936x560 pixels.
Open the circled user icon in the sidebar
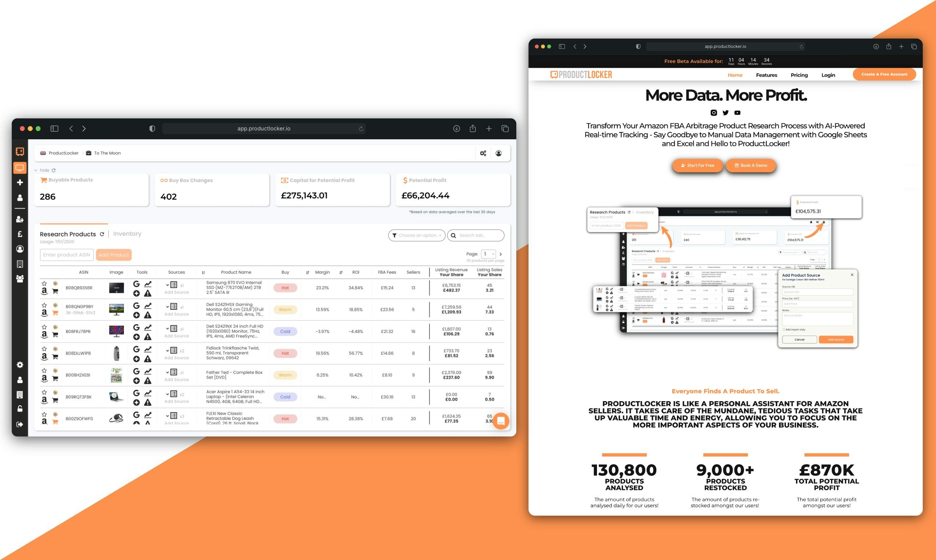20,249
